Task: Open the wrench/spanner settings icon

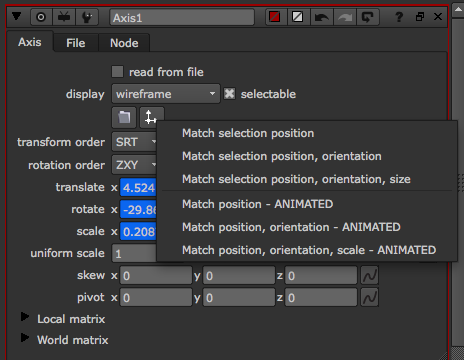Action: [87, 17]
